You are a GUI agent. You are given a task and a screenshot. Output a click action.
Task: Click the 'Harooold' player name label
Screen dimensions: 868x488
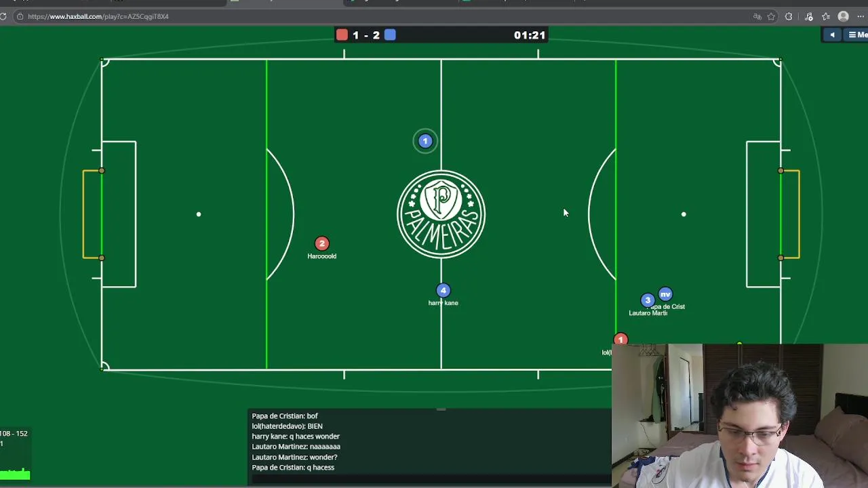pos(322,256)
